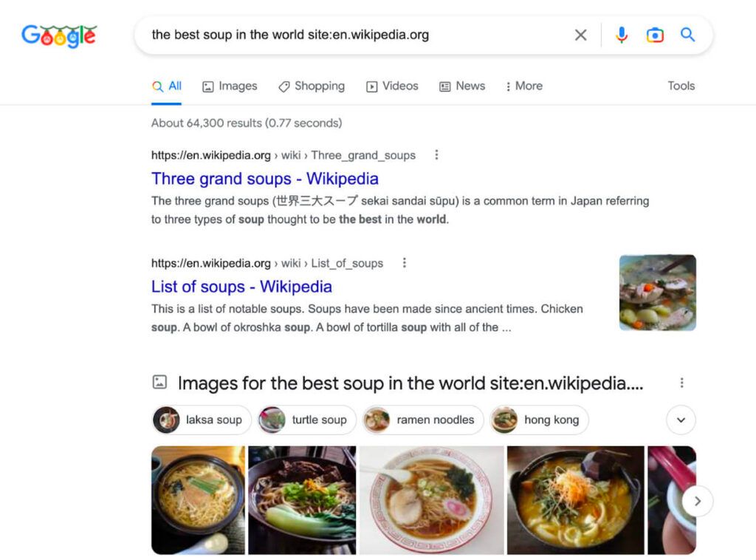Image resolution: width=756 pixels, height=560 pixels.
Task: Open the More search categories menu
Action: tap(523, 86)
